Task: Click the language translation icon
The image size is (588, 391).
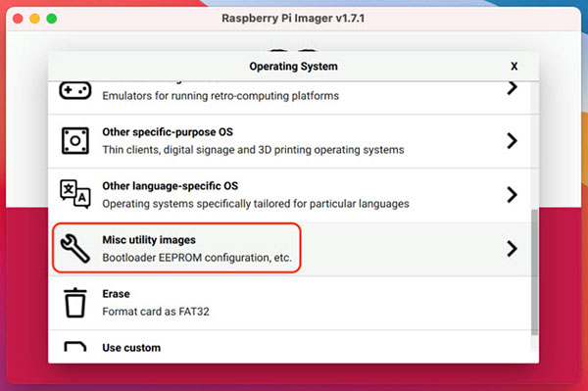Action: (75, 194)
